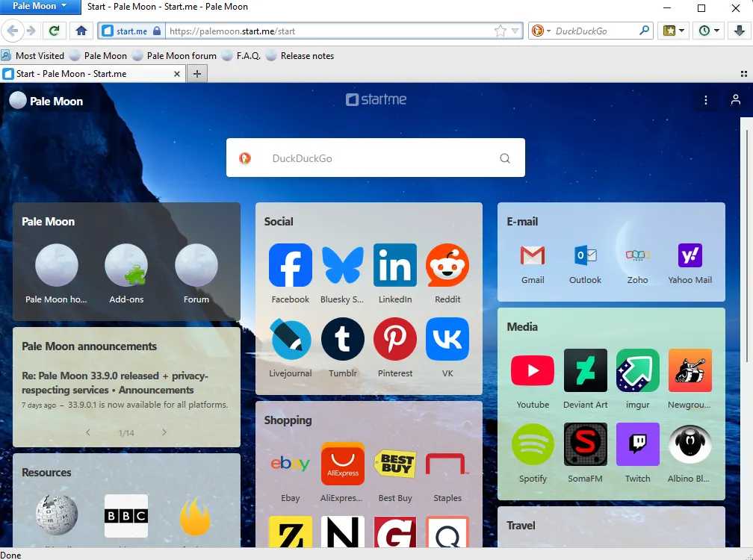
Task: Expand the address bar history dropdown arrow
Action: (x=515, y=31)
